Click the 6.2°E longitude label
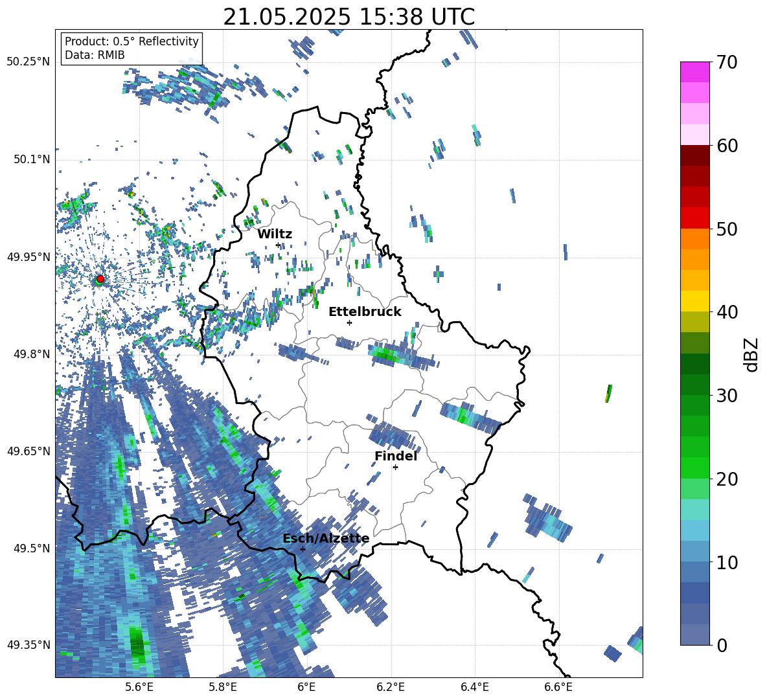Viewport: 767px width, 700px height. click(x=391, y=687)
